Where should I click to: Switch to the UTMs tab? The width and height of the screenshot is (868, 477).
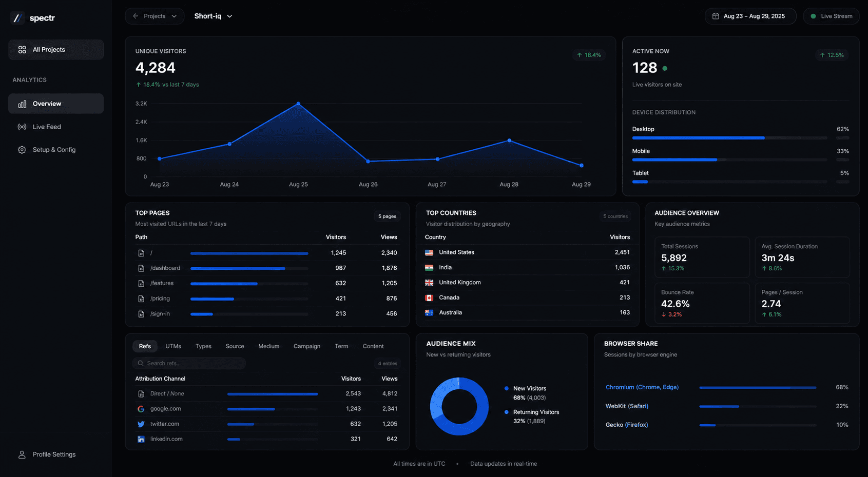173,346
